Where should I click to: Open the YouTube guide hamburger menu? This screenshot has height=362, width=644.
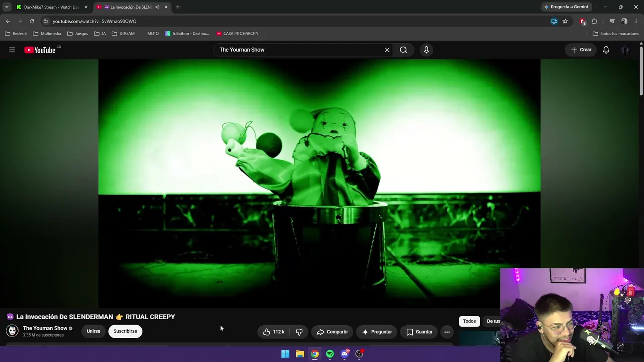click(x=12, y=50)
